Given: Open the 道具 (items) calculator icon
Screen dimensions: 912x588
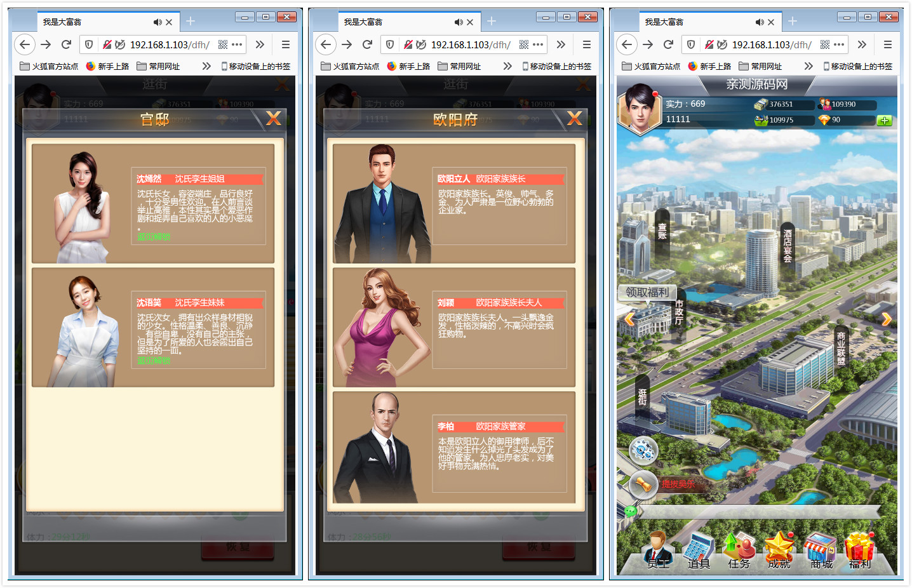Looking at the screenshot, I should point(699,550).
